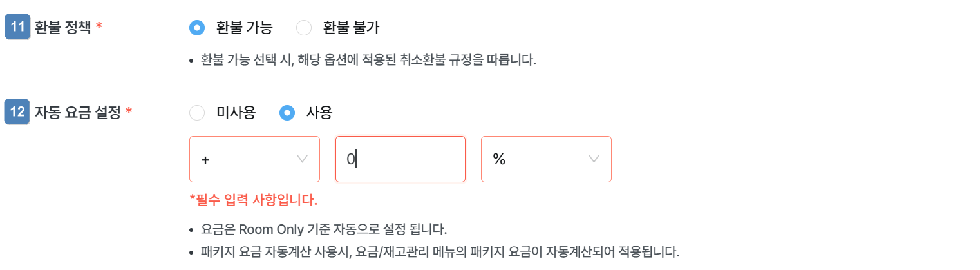The image size is (980, 270).
Task: Click the red asterisk beside 환불 정책
Action: tap(99, 28)
